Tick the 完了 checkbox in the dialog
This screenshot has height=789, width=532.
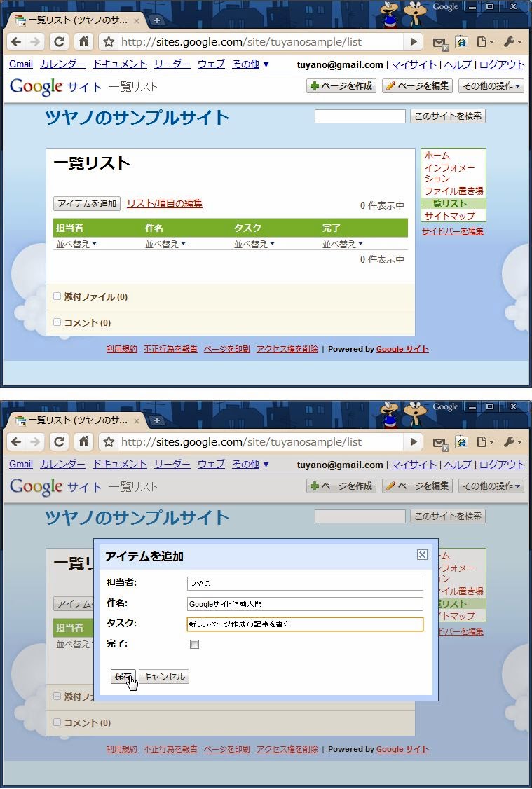pos(194,645)
